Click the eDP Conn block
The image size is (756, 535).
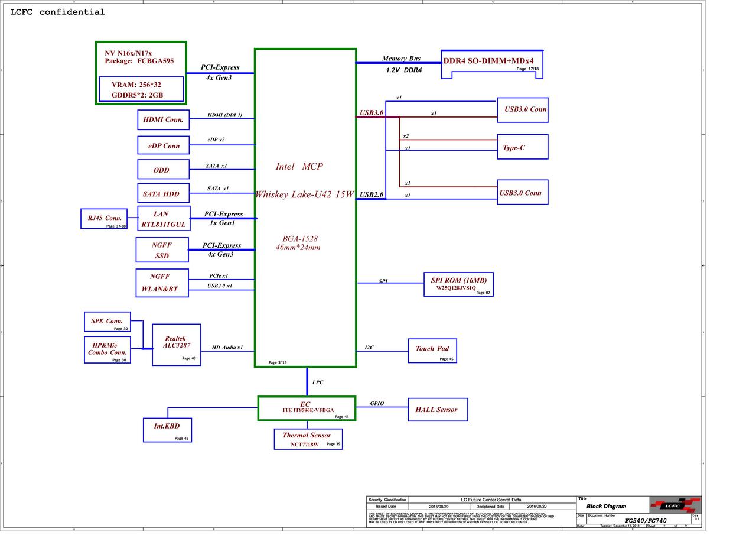(x=164, y=145)
